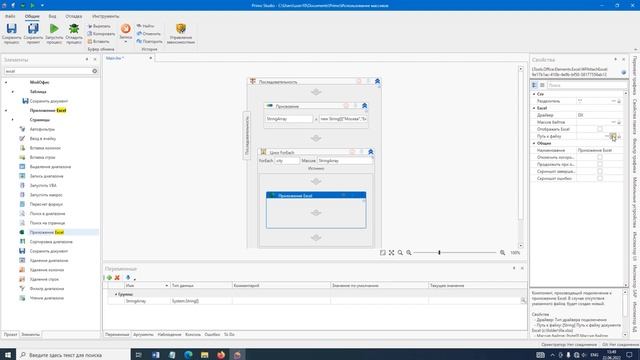640x360 pixels.
Task: Toggle Продолжить при ошибке checkbox
Action: 600,164
